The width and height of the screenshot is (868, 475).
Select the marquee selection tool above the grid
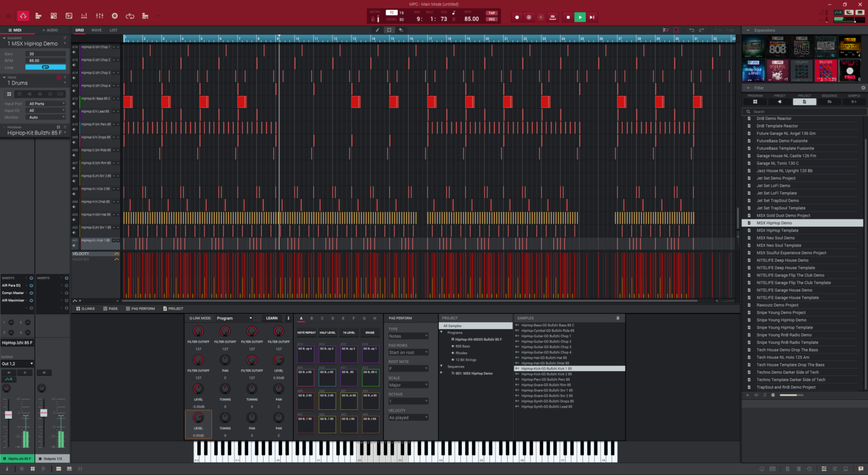(x=389, y=30)
